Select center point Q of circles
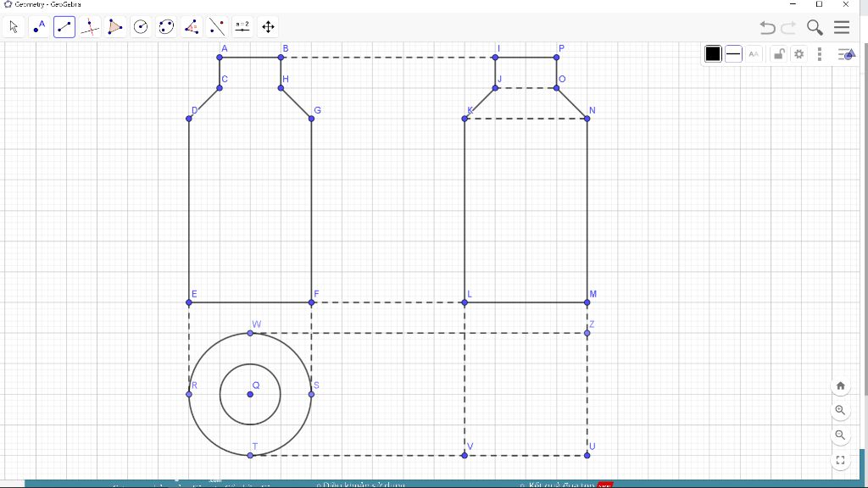The height and width of the screenshot is (488, 868). click(250, 394)
